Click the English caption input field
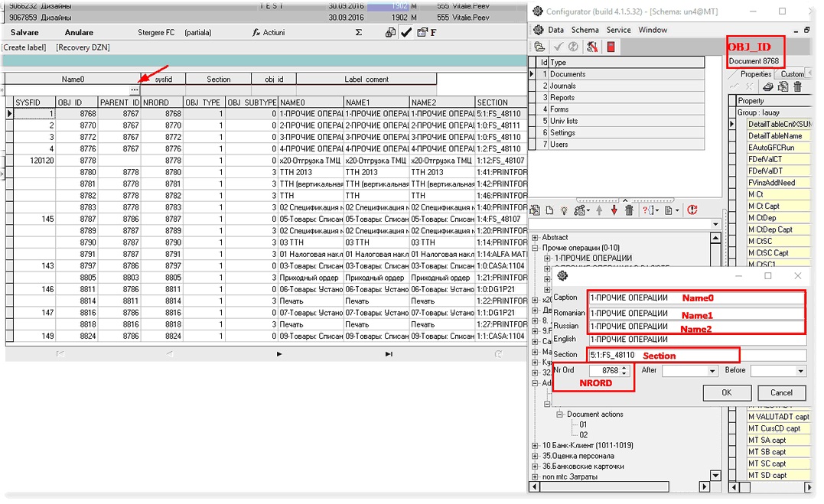Viewport: 824px width, 504px height. (x=697, y=340)
